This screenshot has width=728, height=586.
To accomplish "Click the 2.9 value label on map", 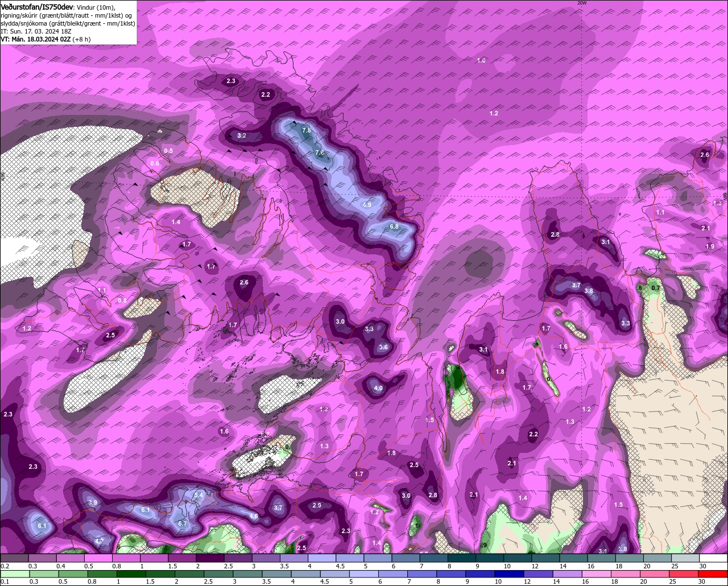I will (x=317, y=505).
